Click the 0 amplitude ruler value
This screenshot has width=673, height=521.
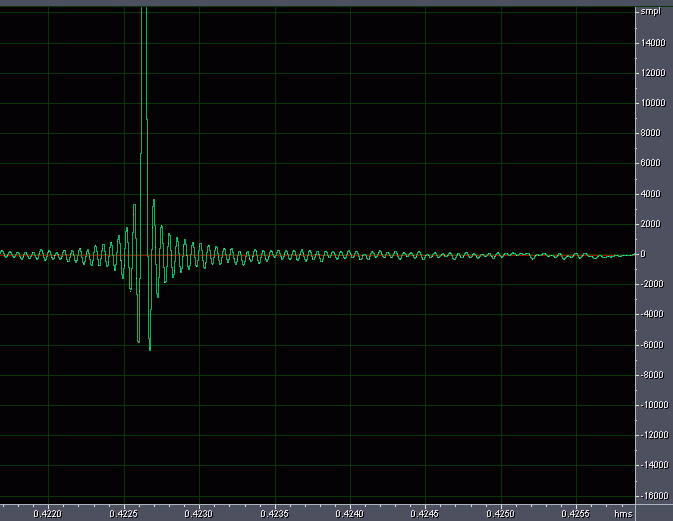pyautogui.click(x=643, y=254)
